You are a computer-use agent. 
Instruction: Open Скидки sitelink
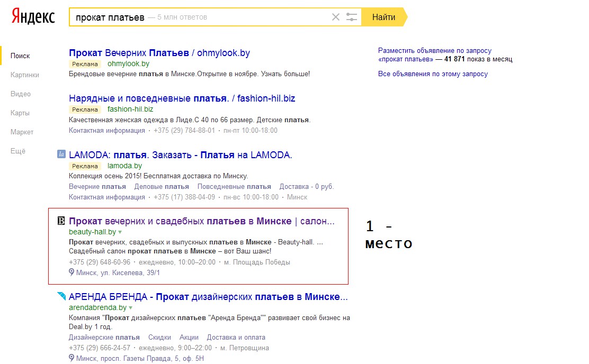[x=159, y=338]
